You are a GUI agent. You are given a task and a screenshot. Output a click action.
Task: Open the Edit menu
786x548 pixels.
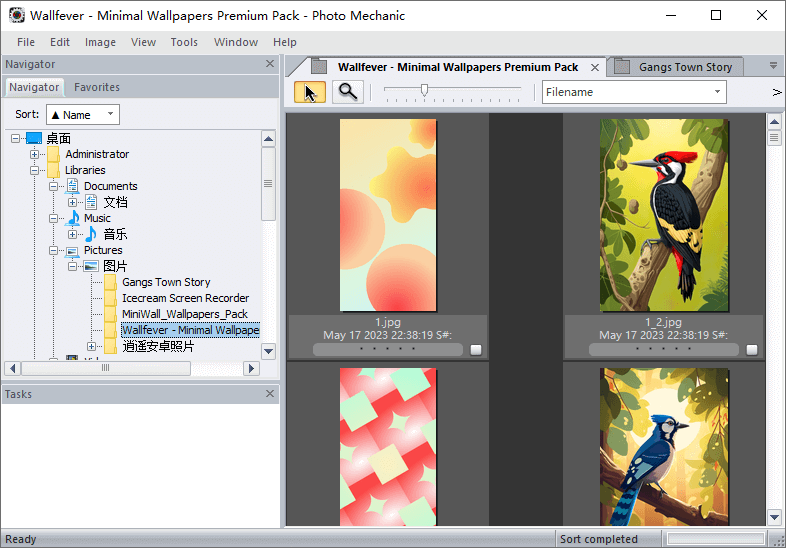pyautogui.click(x=60, y=42)
